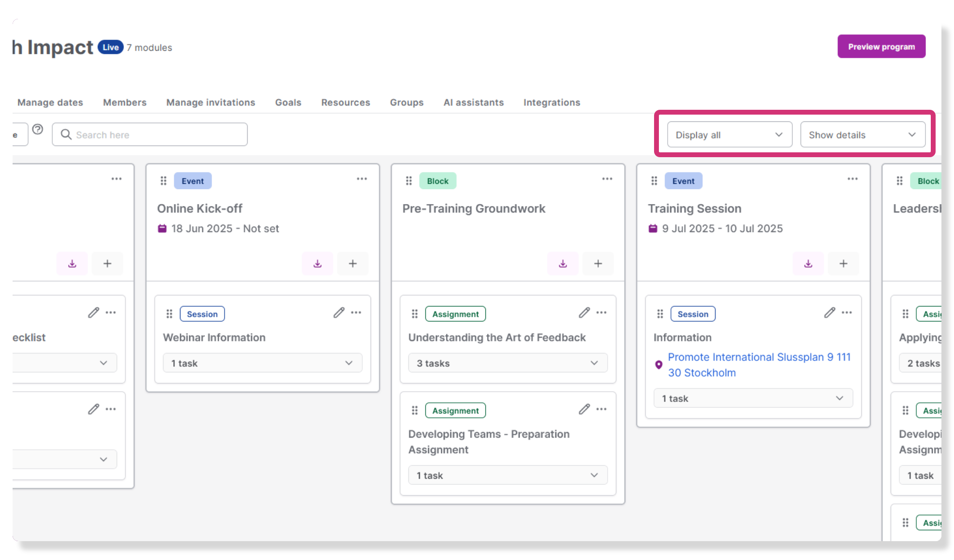Screen dimensions: 954x560
Task: Expand 1 task under Webinar Information
Action: [263, 363]
